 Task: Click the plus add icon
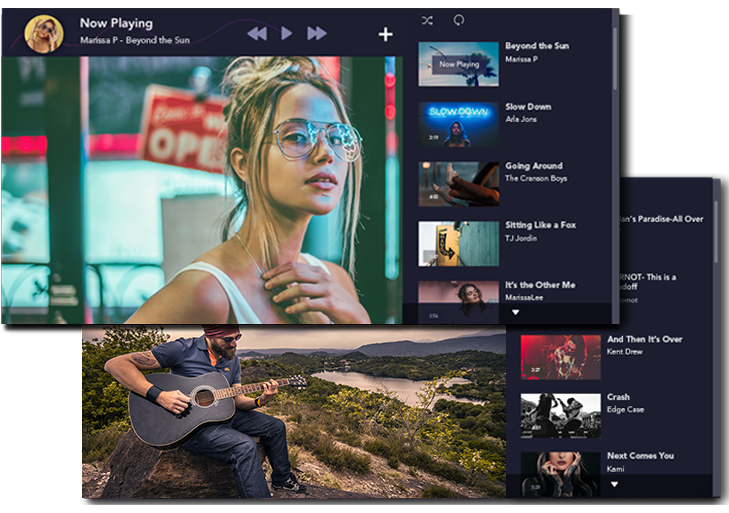(385, 34)
